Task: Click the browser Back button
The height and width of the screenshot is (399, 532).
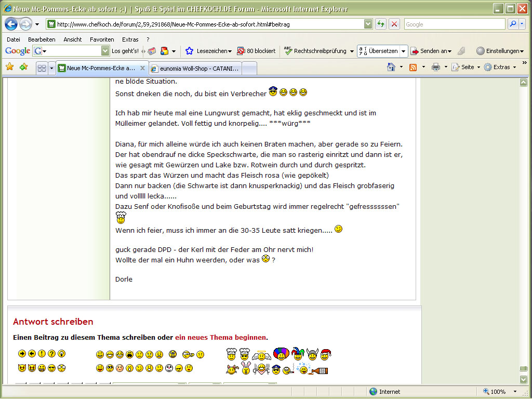Action: (x=11, y=24)
